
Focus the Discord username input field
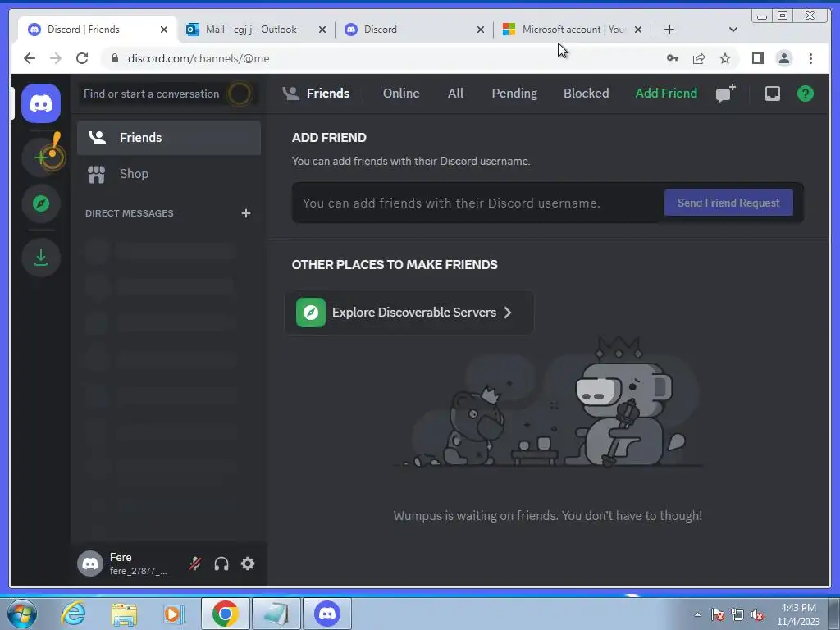click(x=479, y=203)
